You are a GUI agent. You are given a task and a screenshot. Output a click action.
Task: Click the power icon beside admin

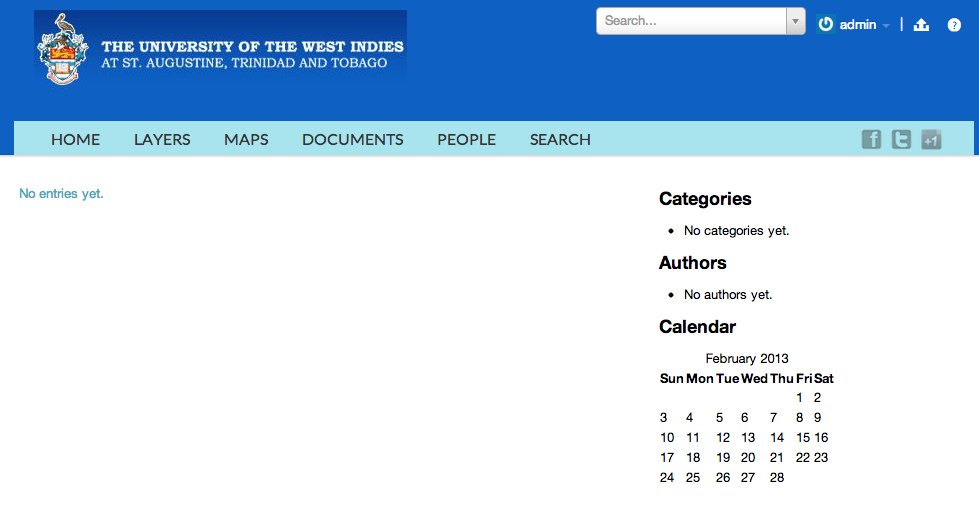point(825,24)
